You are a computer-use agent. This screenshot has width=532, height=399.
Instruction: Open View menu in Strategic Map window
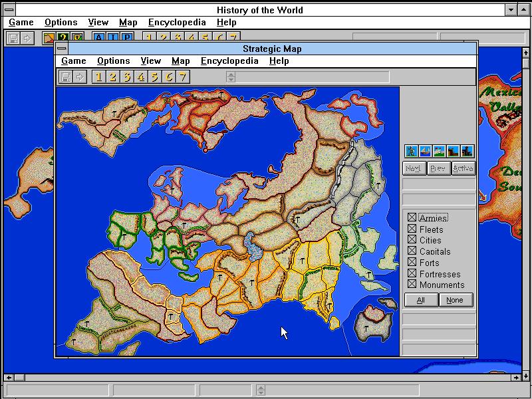(151, 61)
